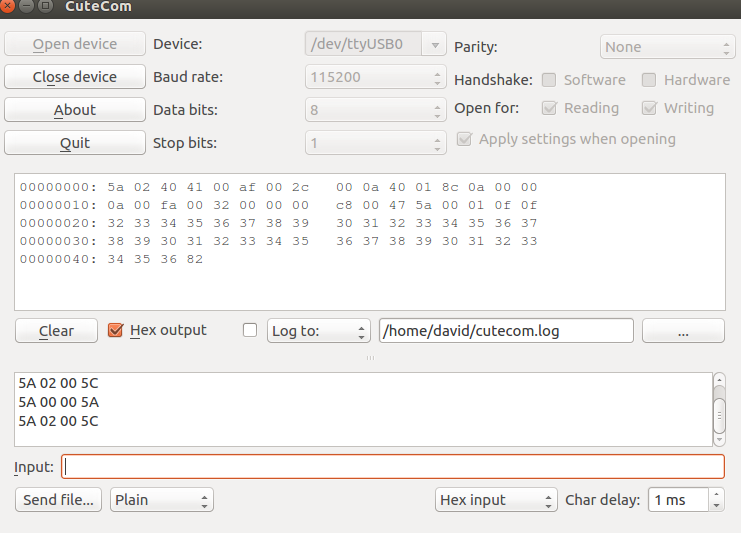Disable the Hex output checkbox
Screen dimensions: 741x533
pos(115,330)
